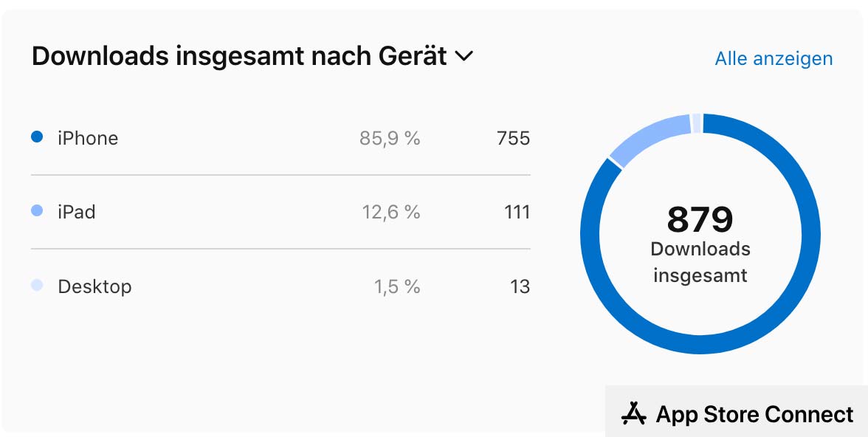The width and height of the screenshot is (868, 437).
Task: Click the Alle anzeigen link
Action: tap(774, 58)
